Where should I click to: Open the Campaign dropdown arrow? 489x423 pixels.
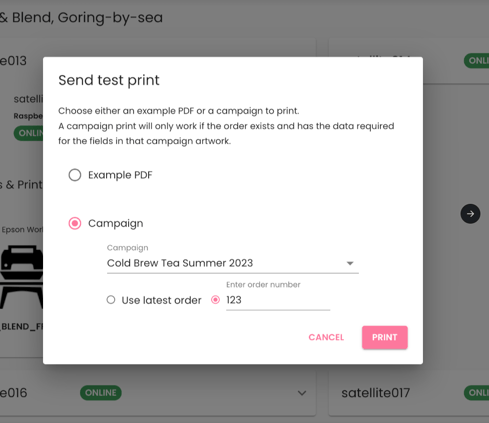350,263
